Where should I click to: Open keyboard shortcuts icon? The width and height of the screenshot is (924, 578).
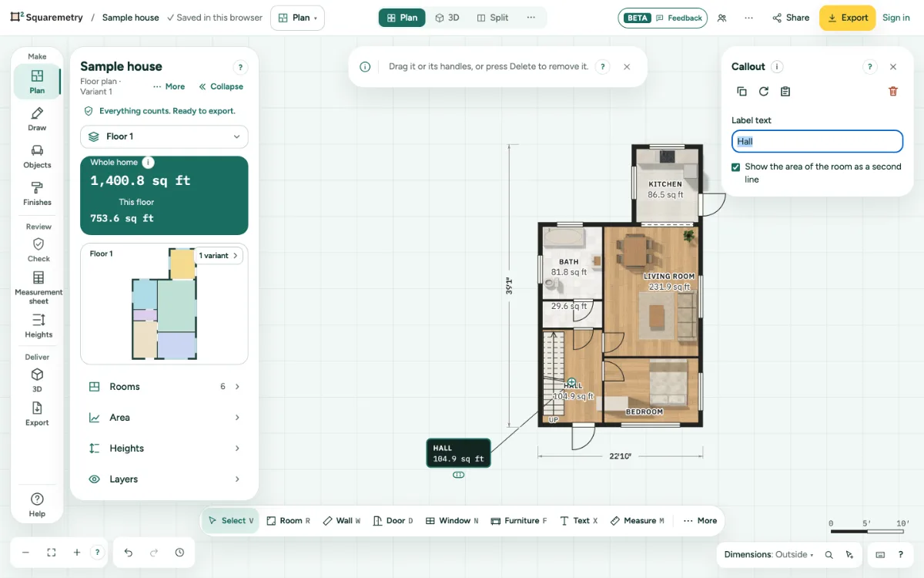[x=881, y=555]
